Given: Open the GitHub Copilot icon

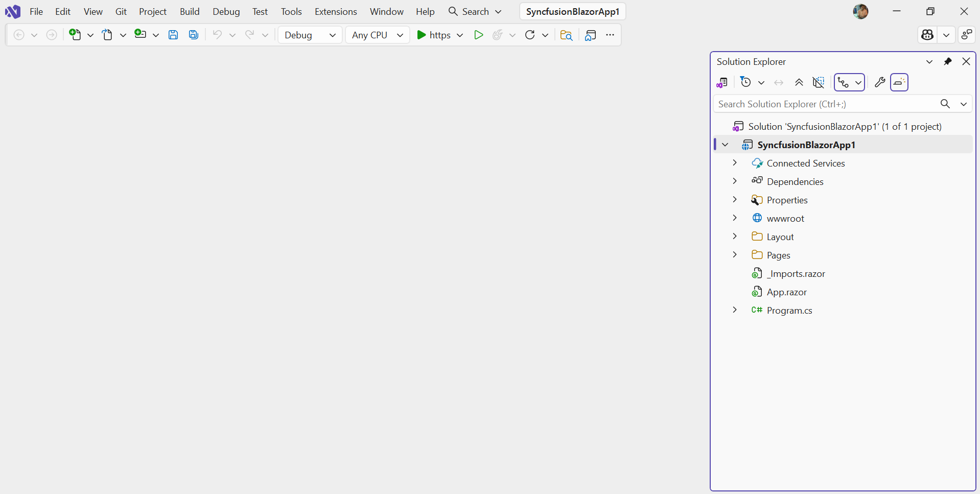Looking at the screenshot, I should click(x=927, y=35).
